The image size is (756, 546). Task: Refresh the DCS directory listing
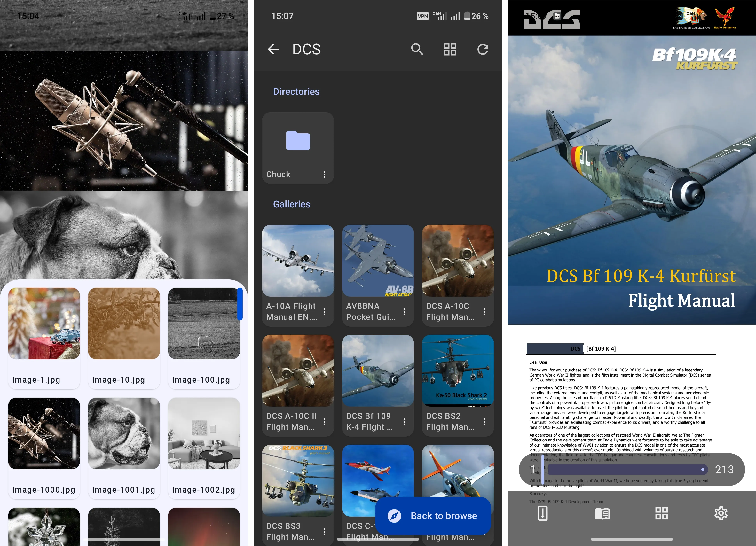tap(483, 49)
